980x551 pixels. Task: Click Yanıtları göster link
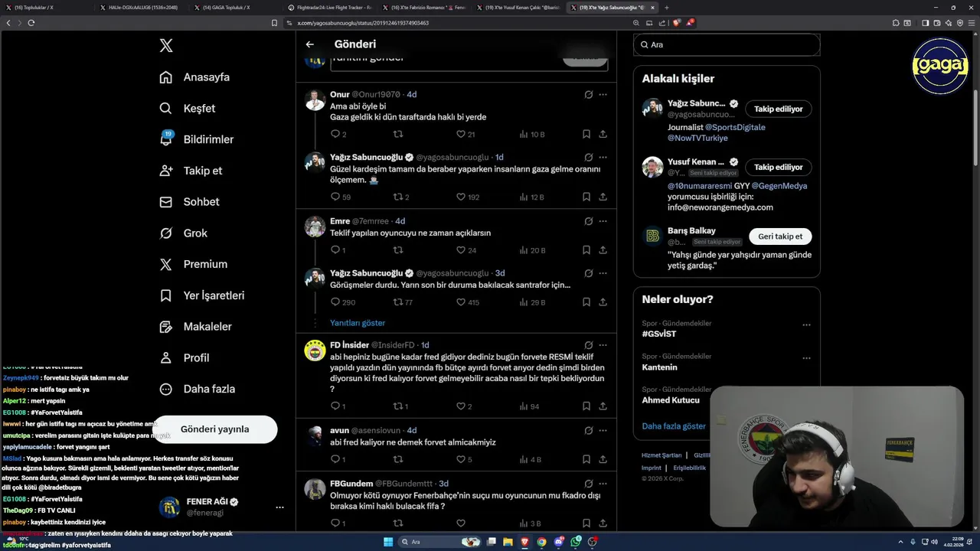[x=358, y=323]
